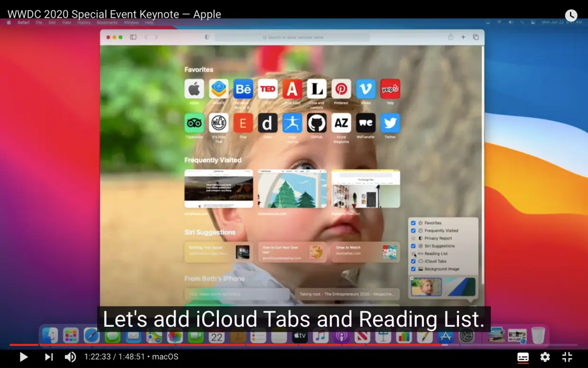Remove background image with small x button
Image resolution: width=588 pixels, height=368 pixels.
(412, 279)
